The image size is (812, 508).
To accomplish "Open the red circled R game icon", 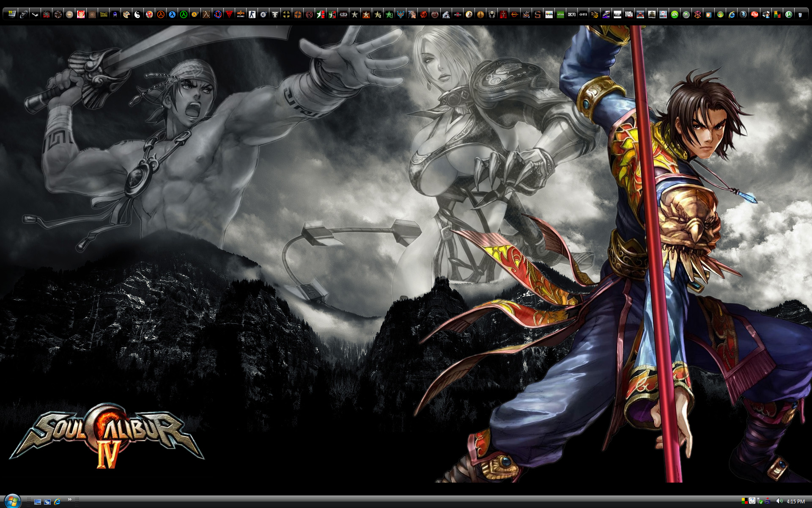I will tap(309, 14).
